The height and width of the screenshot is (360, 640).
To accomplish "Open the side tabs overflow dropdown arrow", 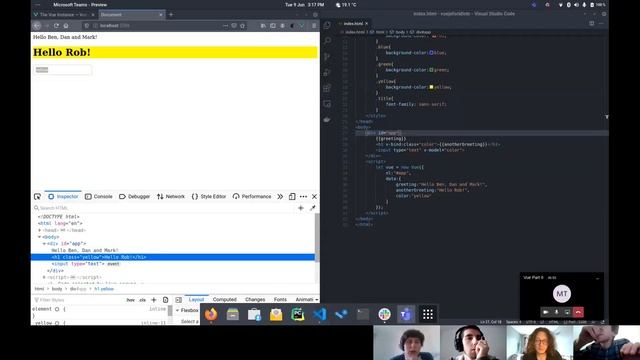I will click(317, 300).
